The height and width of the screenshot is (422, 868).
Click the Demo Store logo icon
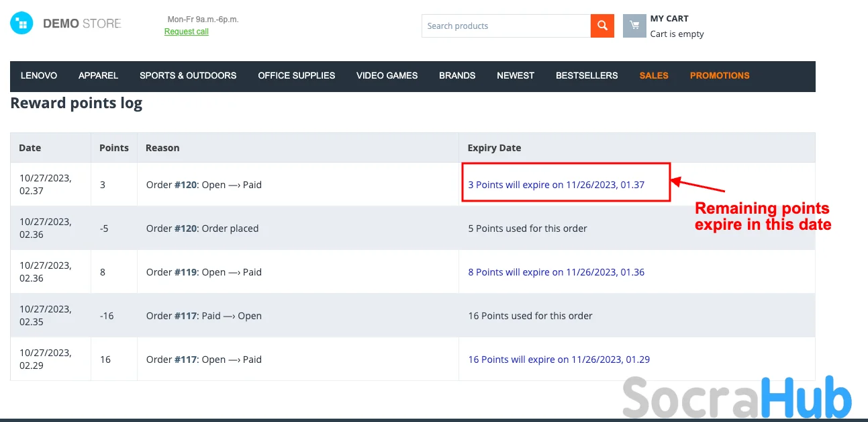click(x=21, y=24)
